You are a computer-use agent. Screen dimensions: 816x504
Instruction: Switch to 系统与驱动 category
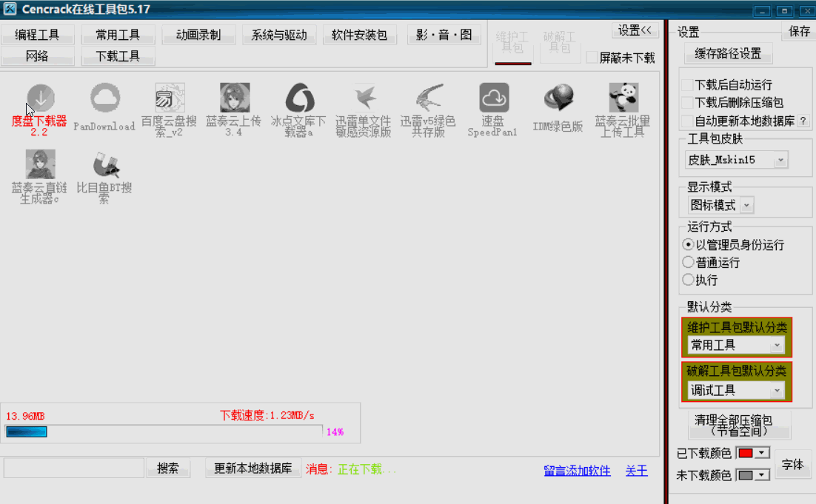point(279,35)
